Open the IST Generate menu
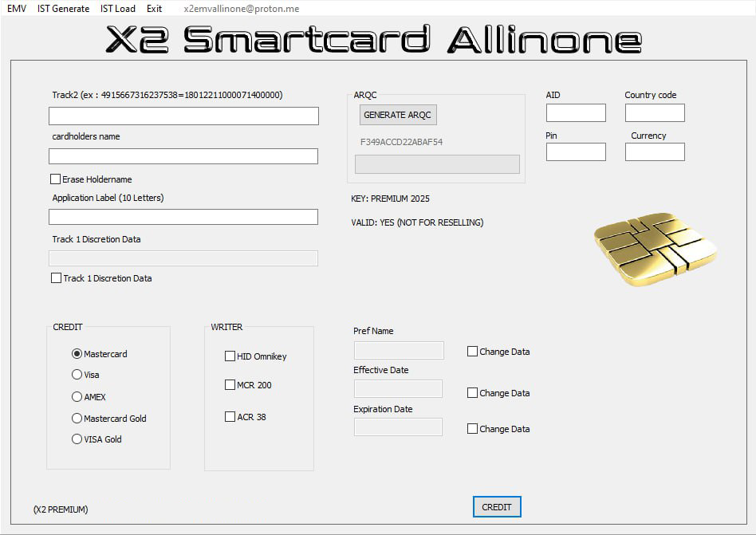Screen dimensions: 756x535 63,9
